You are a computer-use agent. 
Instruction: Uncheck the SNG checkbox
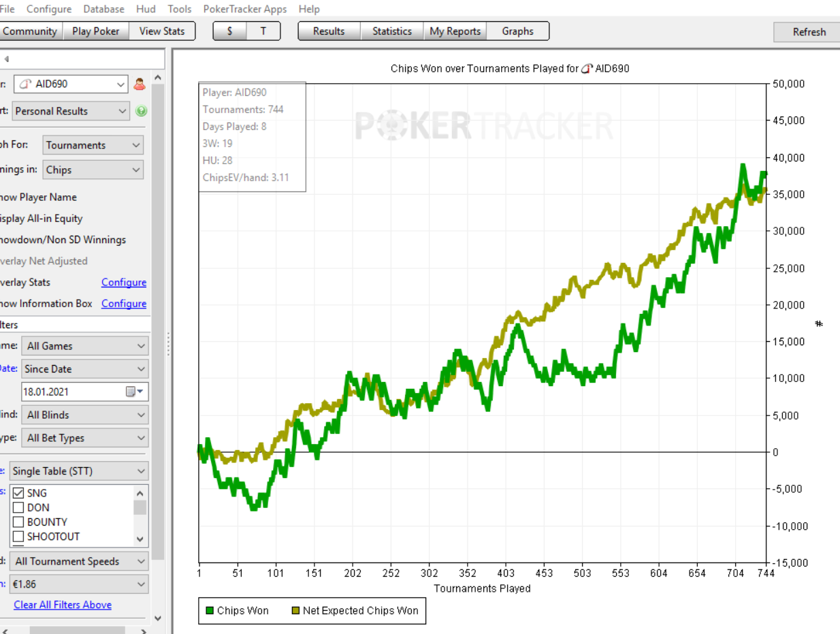tap(18, 493)
